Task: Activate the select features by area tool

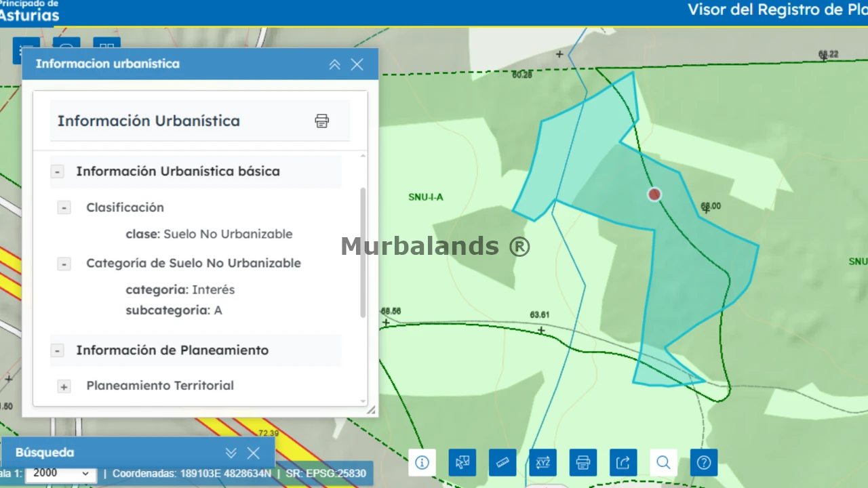Action: pos(462,462)
